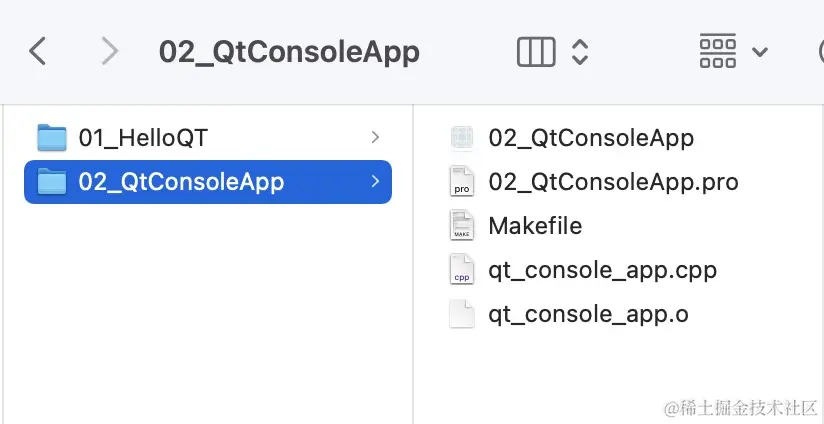Click the 01_HelloQT folder name
Viewport: 824px width, 424px height.
pos(143,138)
